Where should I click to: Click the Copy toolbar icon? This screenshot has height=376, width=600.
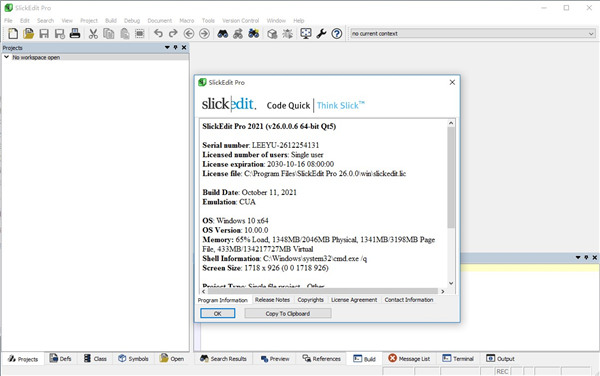pyautogui.click(x=109, y=34)
